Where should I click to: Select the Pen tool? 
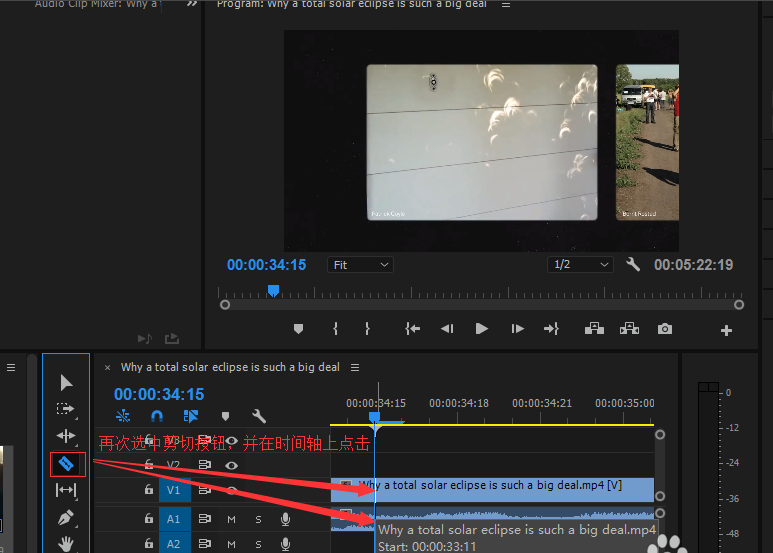66,517
